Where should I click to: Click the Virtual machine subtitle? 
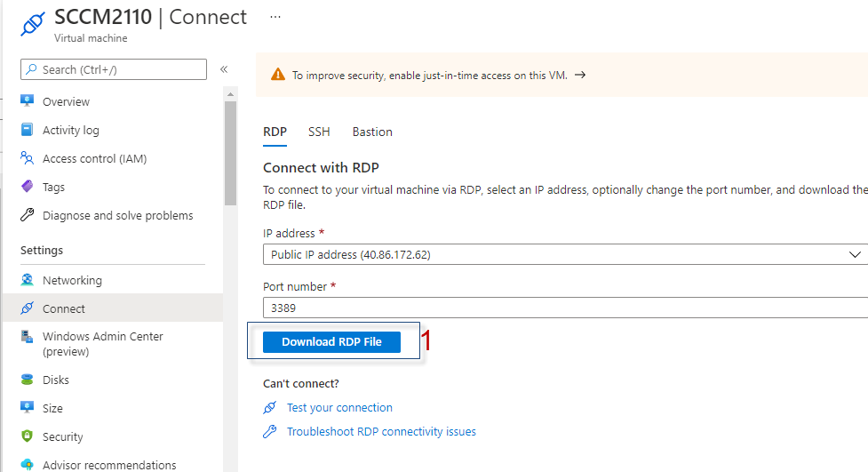[91, 38]
